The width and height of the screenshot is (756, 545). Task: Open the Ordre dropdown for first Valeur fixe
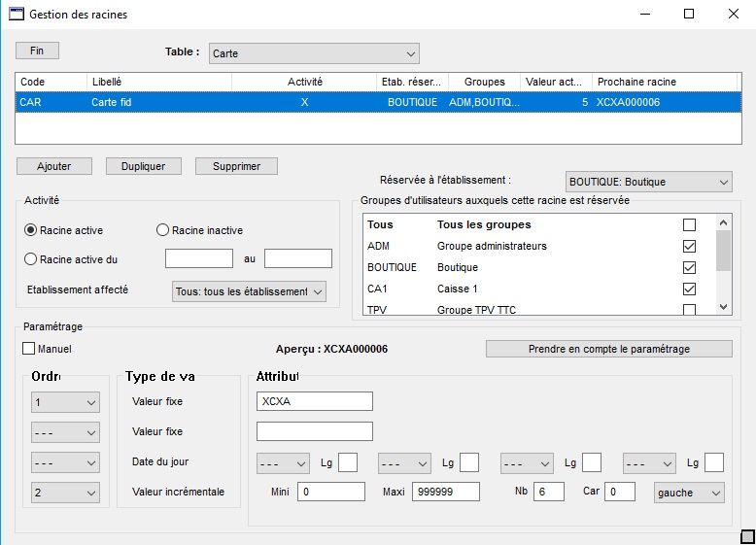point(65,402)
